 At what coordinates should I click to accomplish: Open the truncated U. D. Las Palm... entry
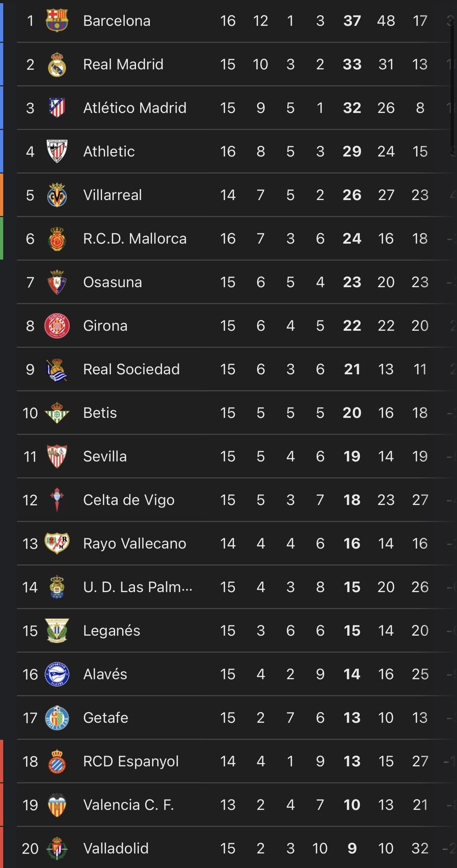pyautogui.click(x=138, y=587)
